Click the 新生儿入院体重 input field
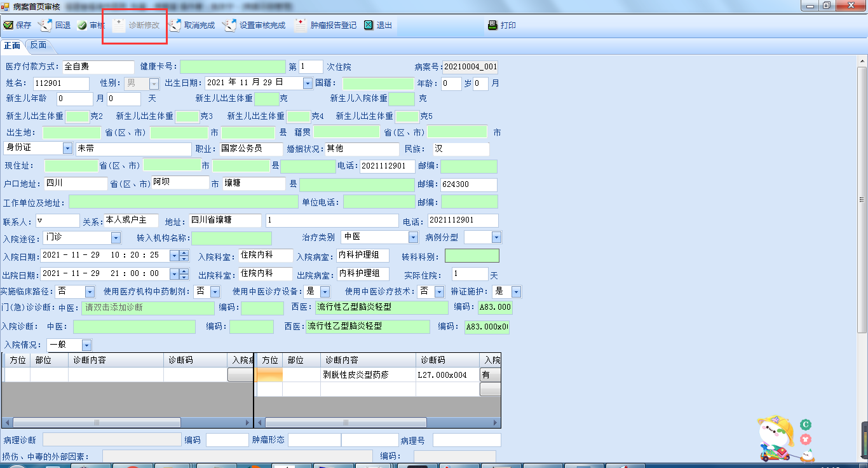This screenshot has height=468, width=868. [402, 99]
